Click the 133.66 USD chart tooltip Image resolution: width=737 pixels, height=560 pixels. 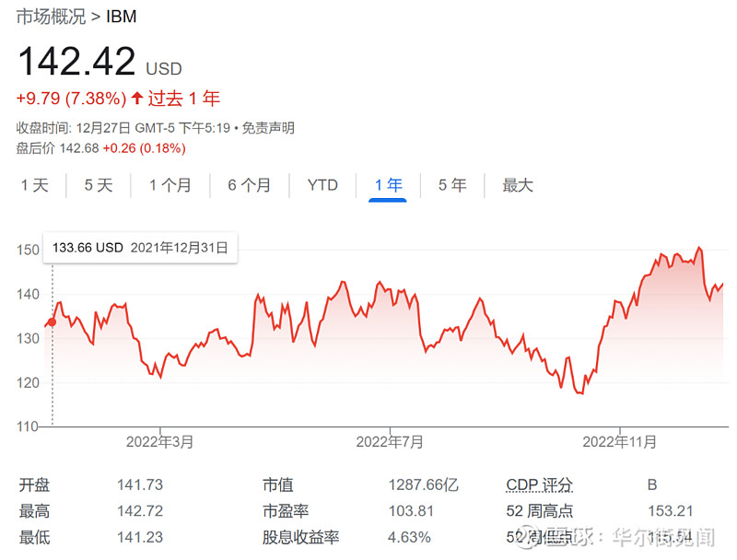tap(140, 248)
